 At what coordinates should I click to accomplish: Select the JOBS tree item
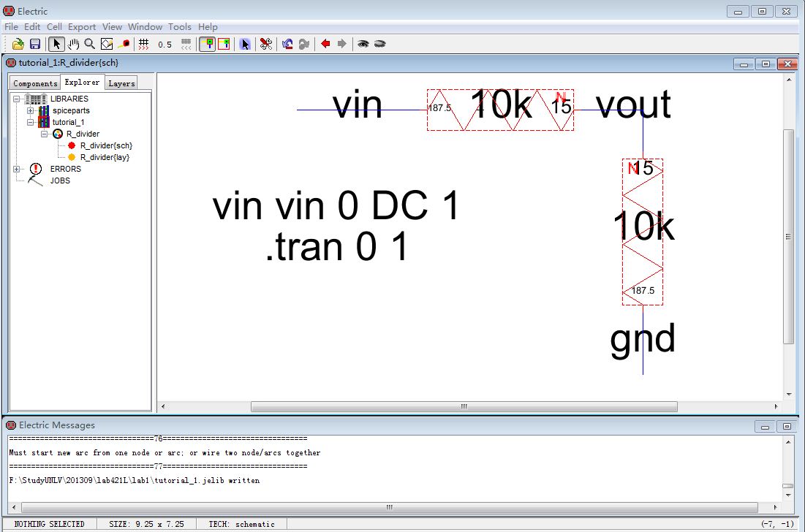pyautogui.click(x=60, y=180)
